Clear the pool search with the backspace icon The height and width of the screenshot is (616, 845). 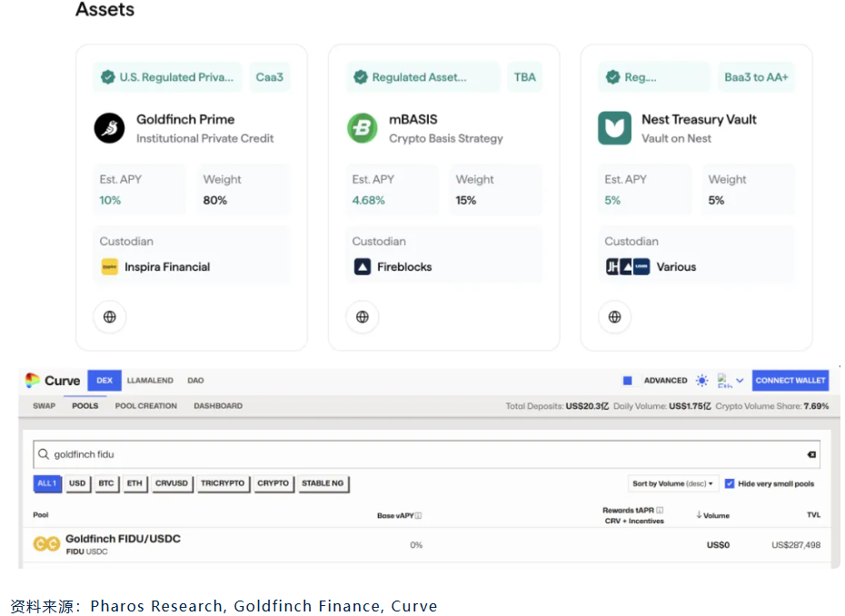click(811, 454)
